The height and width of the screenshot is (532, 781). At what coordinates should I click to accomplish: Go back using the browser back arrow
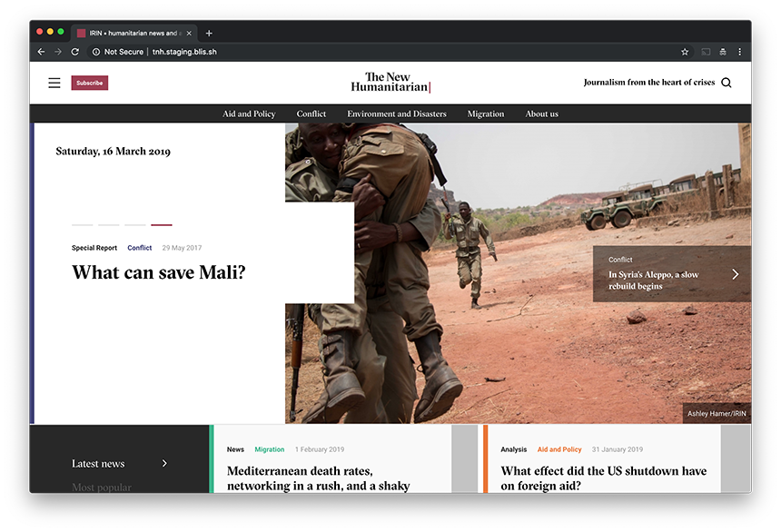click(x=42, y=52)
